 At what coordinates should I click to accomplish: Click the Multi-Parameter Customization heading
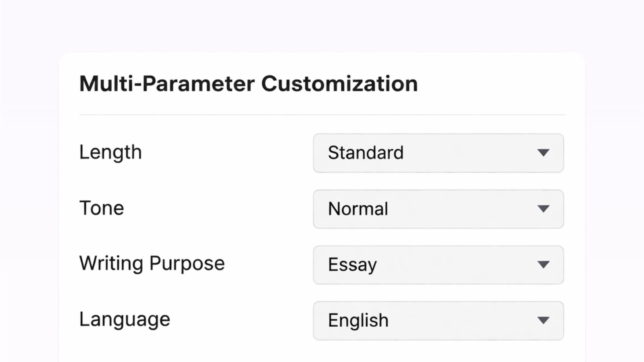tap(248, 84)
